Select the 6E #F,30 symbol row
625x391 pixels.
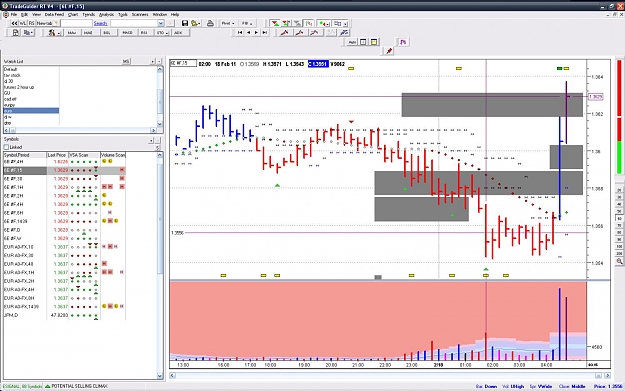pyautogui.click(x=65, y=179)
